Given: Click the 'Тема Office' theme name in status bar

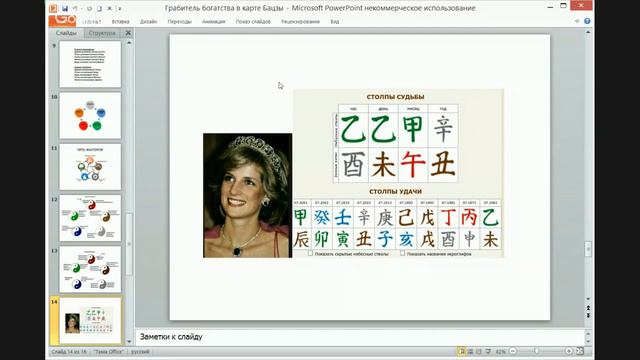Looking at the screenshot, I should 109,352.
